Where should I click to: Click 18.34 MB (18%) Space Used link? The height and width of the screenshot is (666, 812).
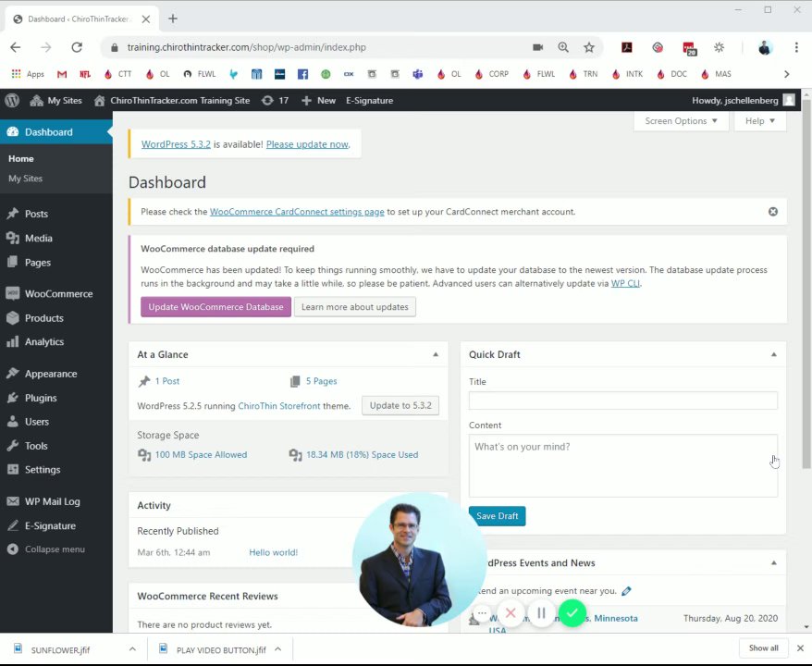362,455
